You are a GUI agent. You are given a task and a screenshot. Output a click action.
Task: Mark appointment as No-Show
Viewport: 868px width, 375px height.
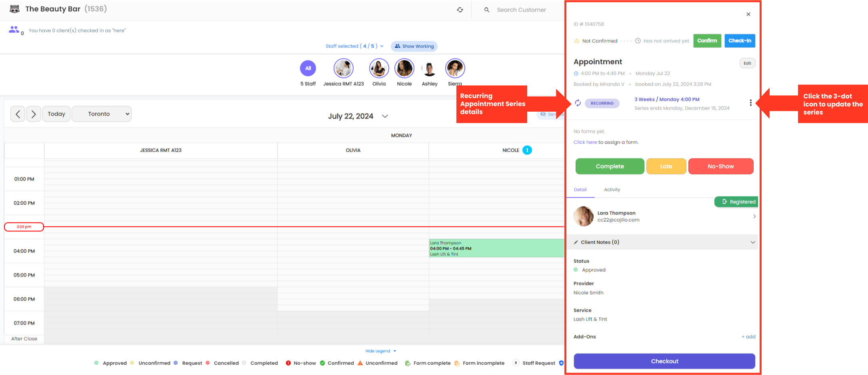pos(720,166)
